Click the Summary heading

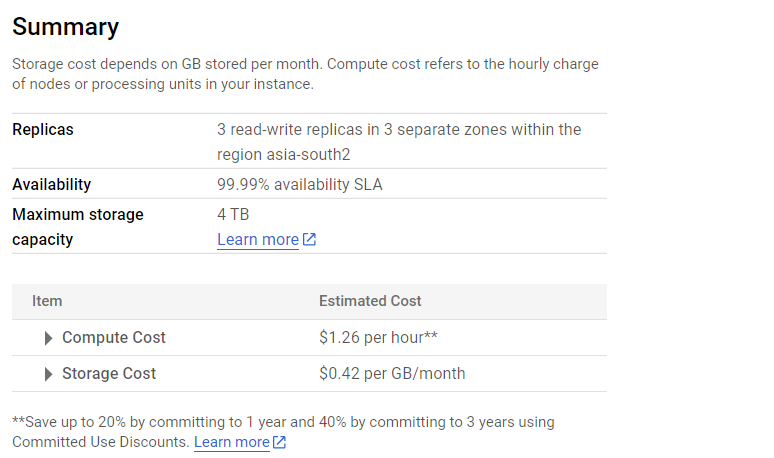[66, 27]
